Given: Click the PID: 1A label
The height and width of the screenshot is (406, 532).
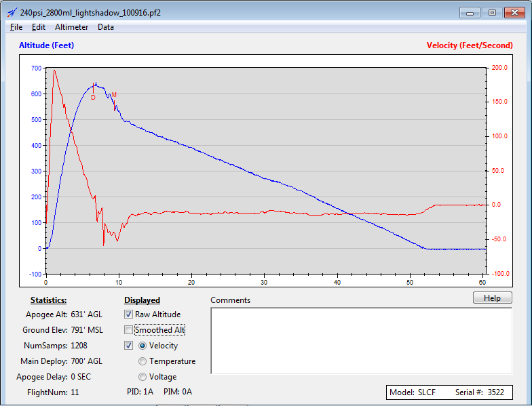Looking at the screenshot, I should click(140, 392).
